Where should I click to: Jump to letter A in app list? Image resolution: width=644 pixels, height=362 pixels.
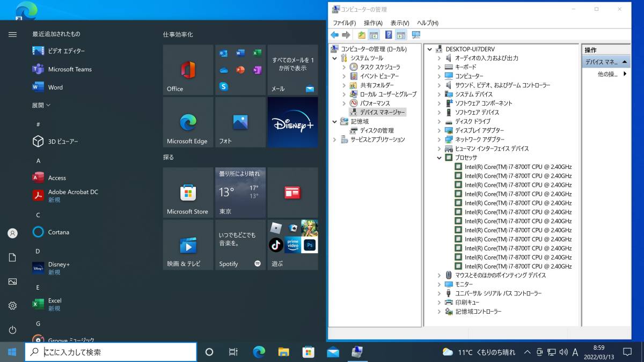point(38,161)
